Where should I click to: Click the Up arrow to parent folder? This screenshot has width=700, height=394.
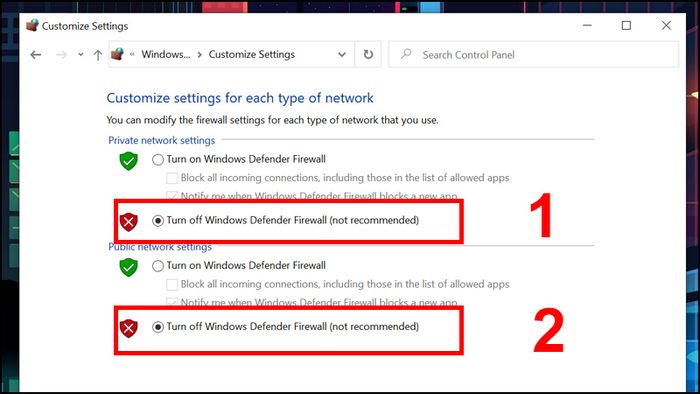(98, 55)
